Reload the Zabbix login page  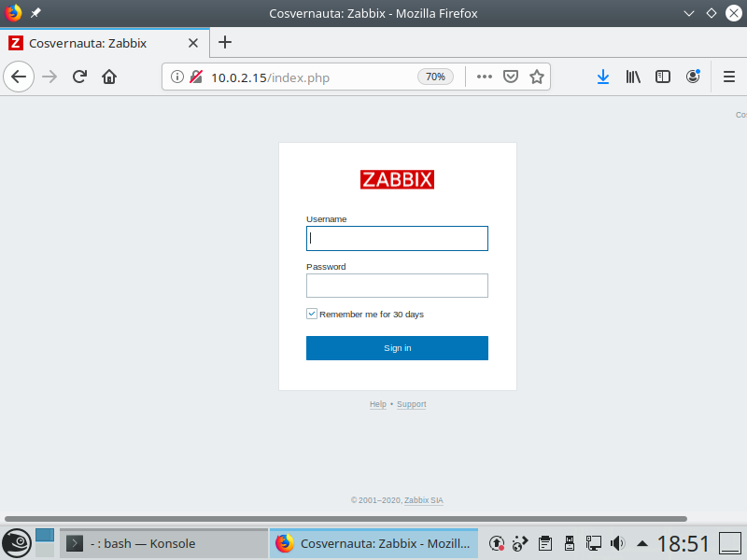point(79,77)
